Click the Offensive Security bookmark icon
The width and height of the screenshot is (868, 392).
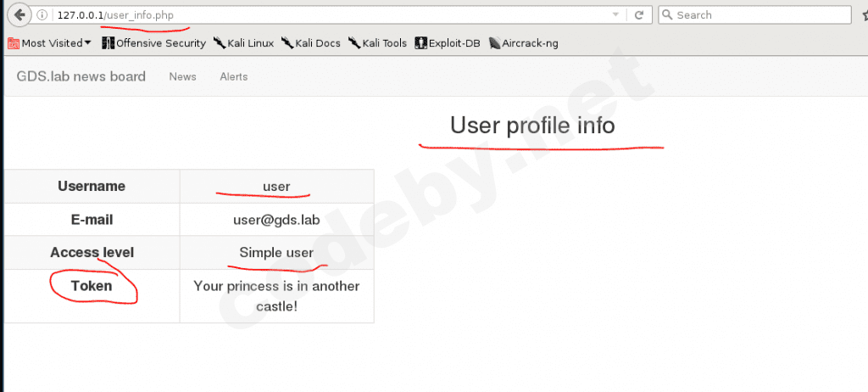click(x=108, y=42)
